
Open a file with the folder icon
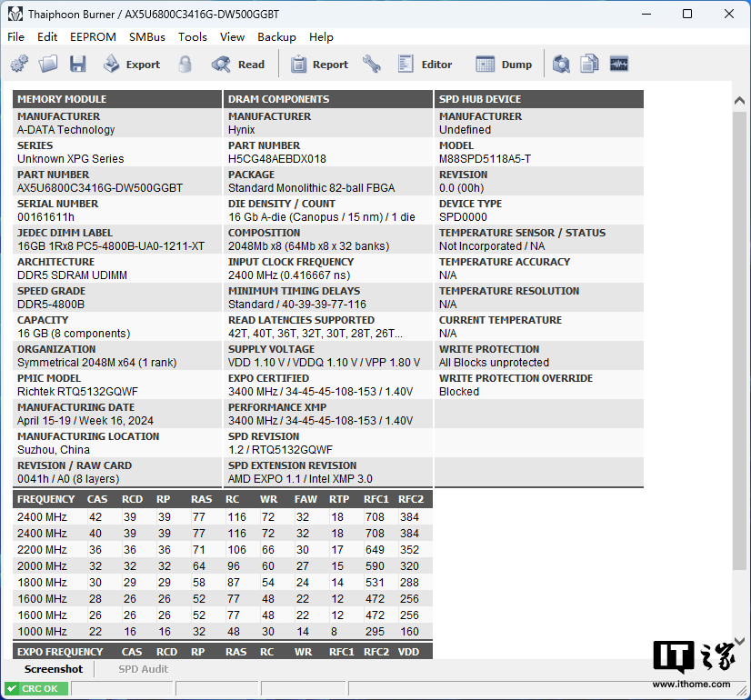click(x=48, y=65)
